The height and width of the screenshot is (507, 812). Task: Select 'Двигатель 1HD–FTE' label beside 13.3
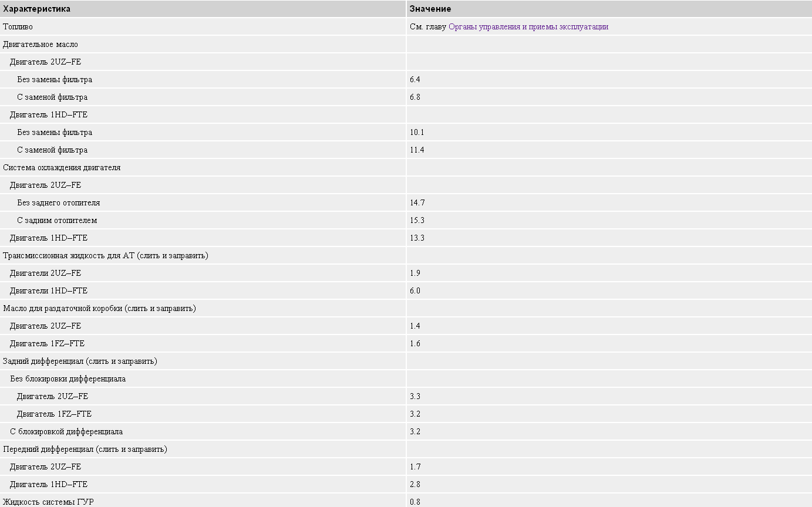[x=49, y=238]
